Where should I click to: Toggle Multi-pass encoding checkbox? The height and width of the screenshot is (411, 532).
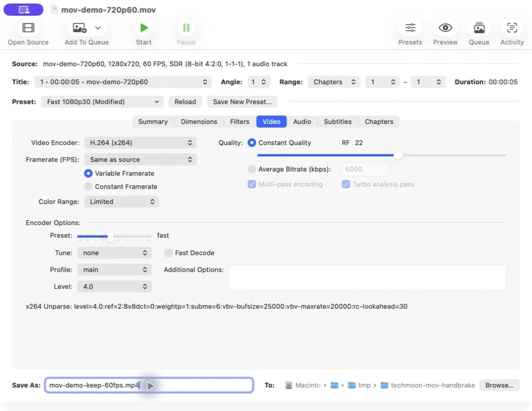[x=252, y=184]
